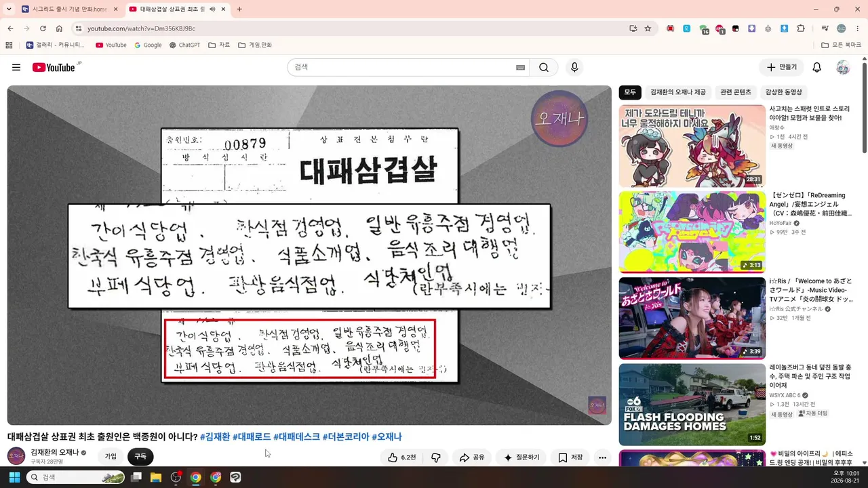
Task: Open YouTube bookmark in bookmarks bar
Action: pos(111,45)
